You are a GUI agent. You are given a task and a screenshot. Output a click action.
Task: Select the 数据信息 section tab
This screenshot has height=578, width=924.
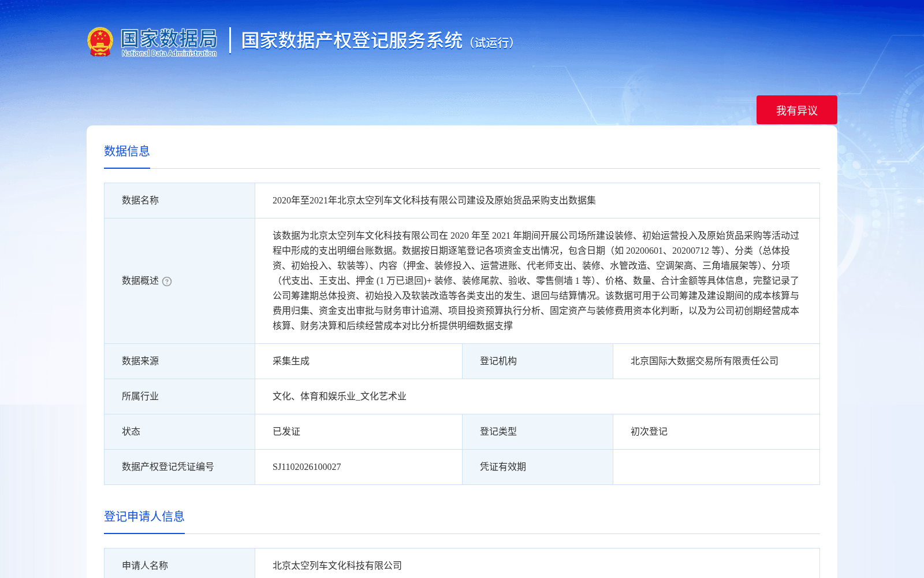[127, 151]
